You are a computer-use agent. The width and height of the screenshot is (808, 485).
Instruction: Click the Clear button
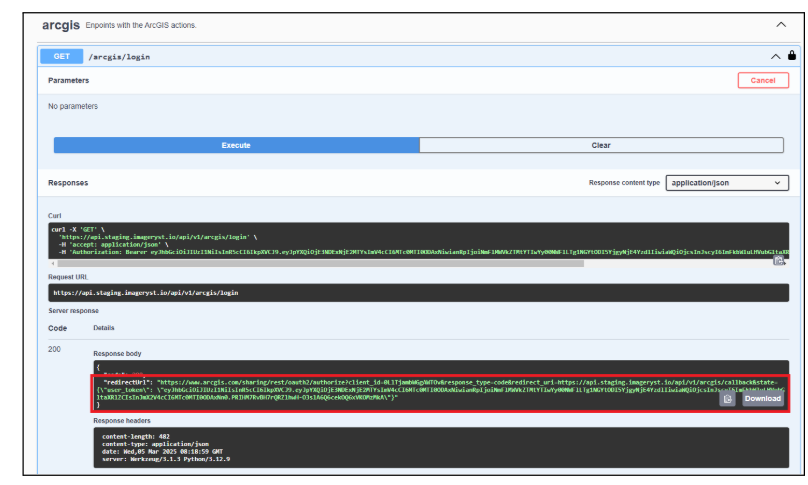(601, 145)
